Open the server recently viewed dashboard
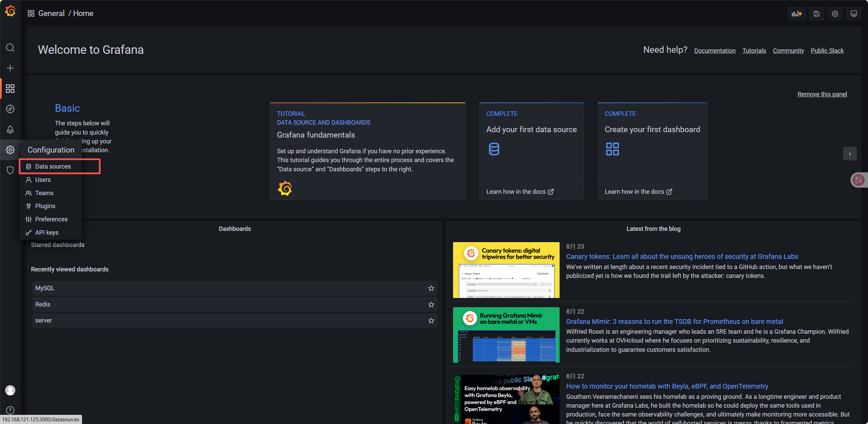This screenshot has width=868, height=424. 235,320
